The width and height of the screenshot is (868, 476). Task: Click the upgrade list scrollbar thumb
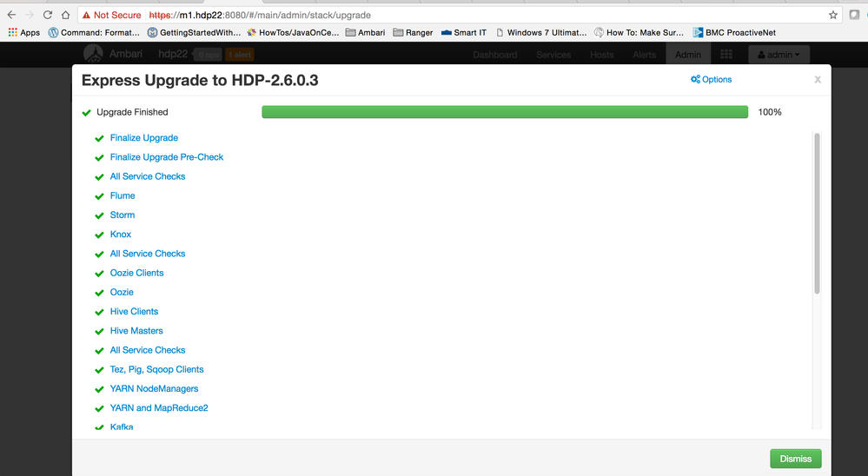817,214
